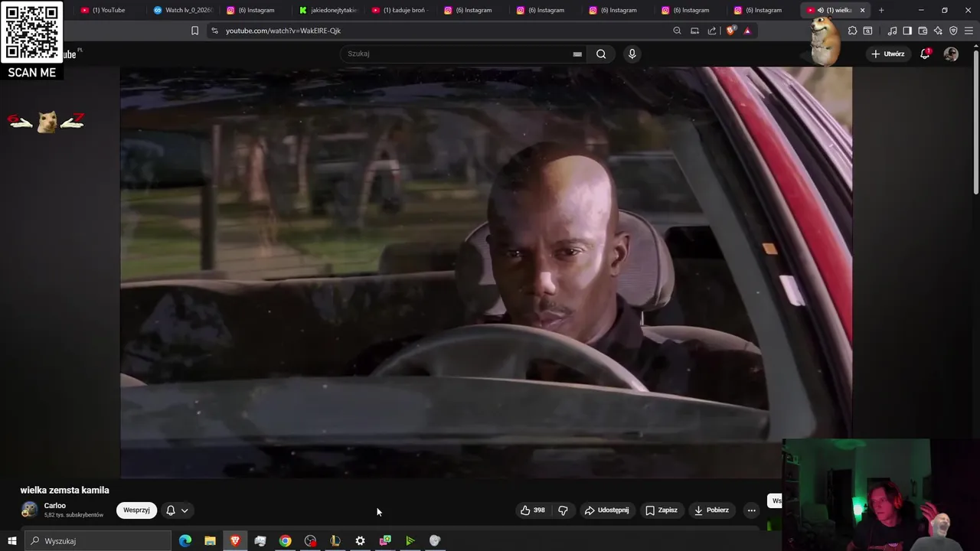Image resolution: width=980 pixels, height=551 pixels.
Task: Switch to the Watch lv_0_2026 tab
Action: tap(182, 10)
